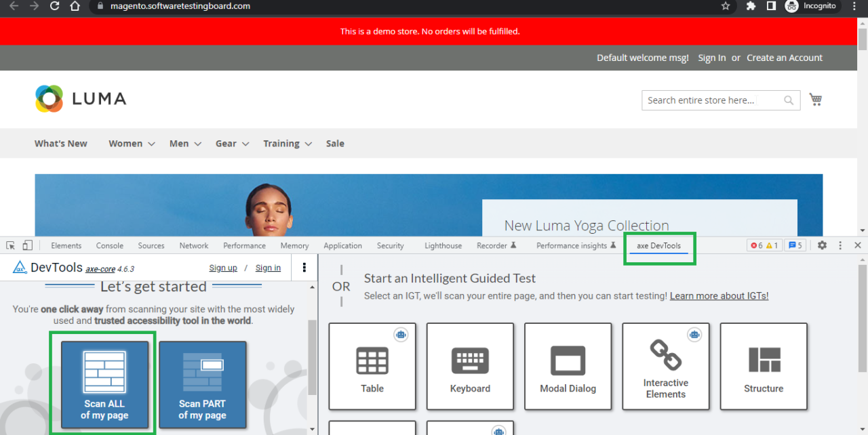This screenshot has width=868, height=435.
Task: Bookmark page with star icon
Action: [x=726, y=6]
